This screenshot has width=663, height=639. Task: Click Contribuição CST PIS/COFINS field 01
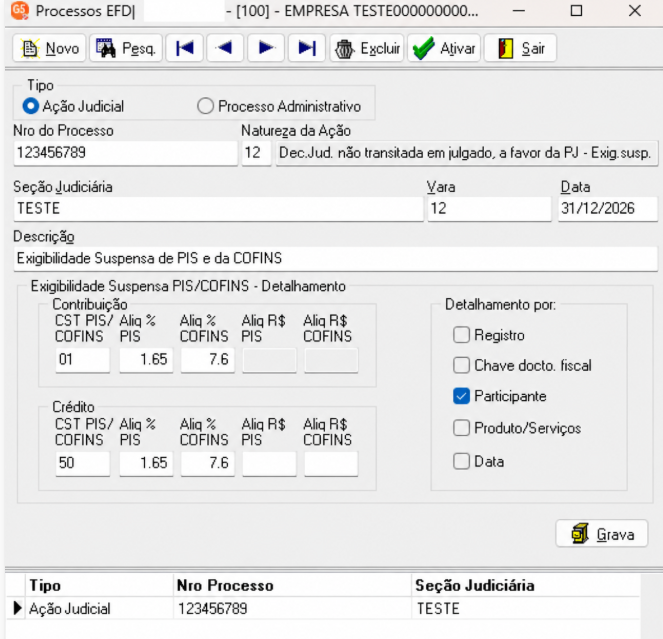tap(82, 360)
